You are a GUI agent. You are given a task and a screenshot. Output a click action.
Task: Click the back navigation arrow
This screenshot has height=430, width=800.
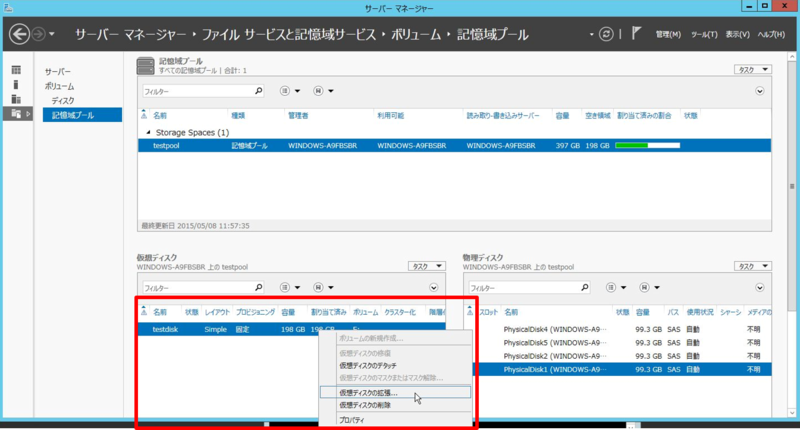coord(19,35)
